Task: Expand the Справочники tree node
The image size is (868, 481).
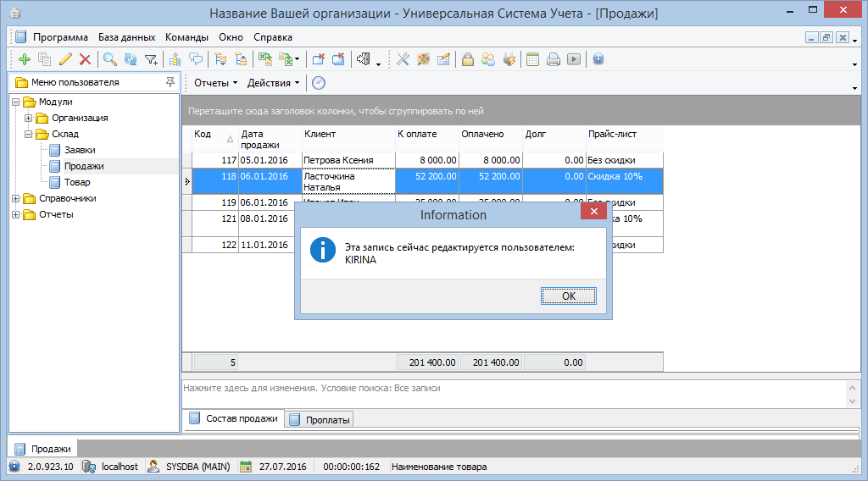Action: pyautogui.click(x=16, y=199)
